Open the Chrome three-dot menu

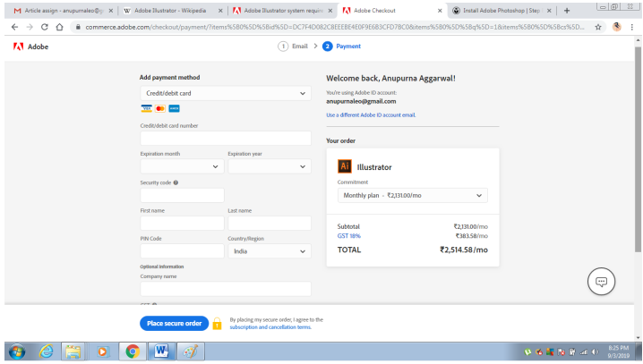pyautogui.click(x=632, y=27)
